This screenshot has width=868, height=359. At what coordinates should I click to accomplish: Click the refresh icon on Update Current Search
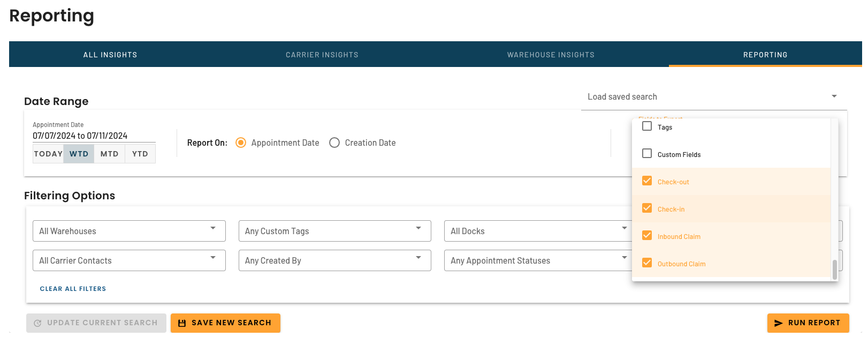[x=37, y=323]
